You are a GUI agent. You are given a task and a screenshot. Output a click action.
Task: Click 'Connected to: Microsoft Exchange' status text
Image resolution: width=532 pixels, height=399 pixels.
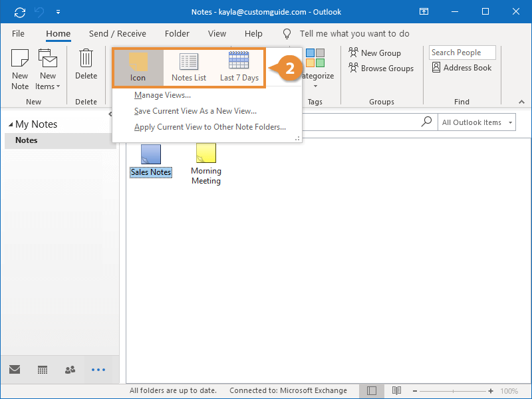point(288,390)
